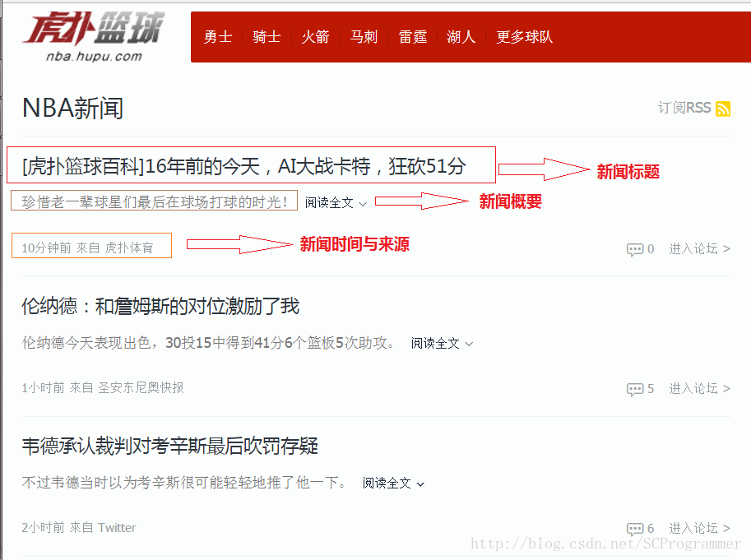This screenshot has height=560, width=751.
Task: Click summary 伦纳德今天表现出色，30投15中
Action: pos(209,343)
